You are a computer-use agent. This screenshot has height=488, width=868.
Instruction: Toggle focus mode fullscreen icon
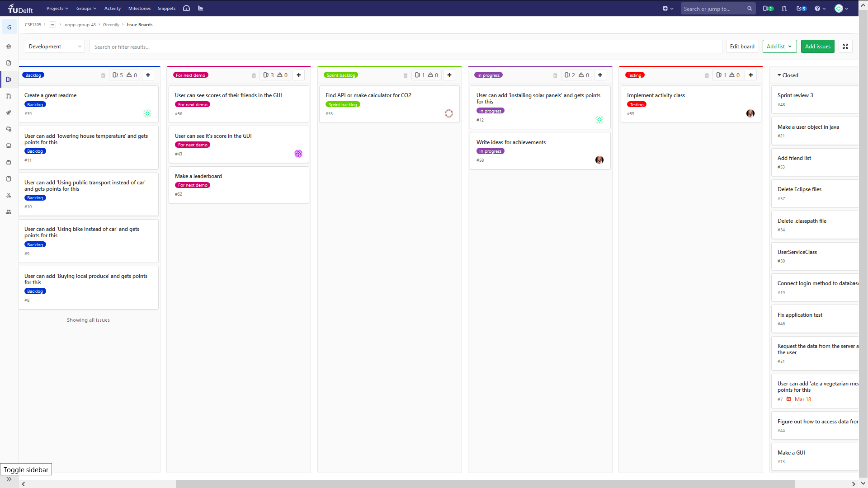[845, 47]
